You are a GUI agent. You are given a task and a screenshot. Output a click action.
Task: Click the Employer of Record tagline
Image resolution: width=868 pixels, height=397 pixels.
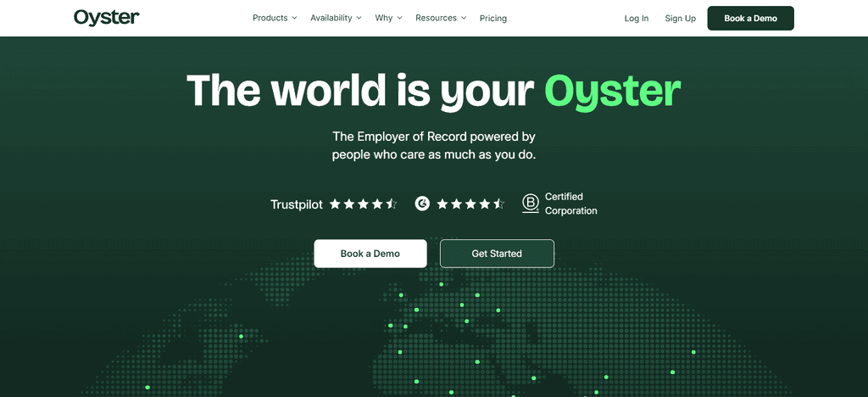(x=434, y=145)
